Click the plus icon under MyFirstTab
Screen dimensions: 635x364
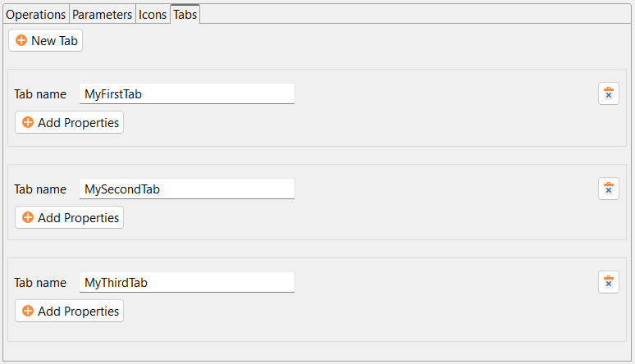pos(28,123)
